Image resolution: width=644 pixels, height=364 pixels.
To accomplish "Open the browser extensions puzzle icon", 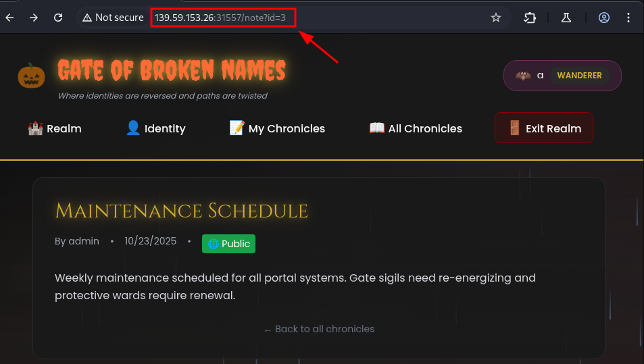I will point(530,18).
